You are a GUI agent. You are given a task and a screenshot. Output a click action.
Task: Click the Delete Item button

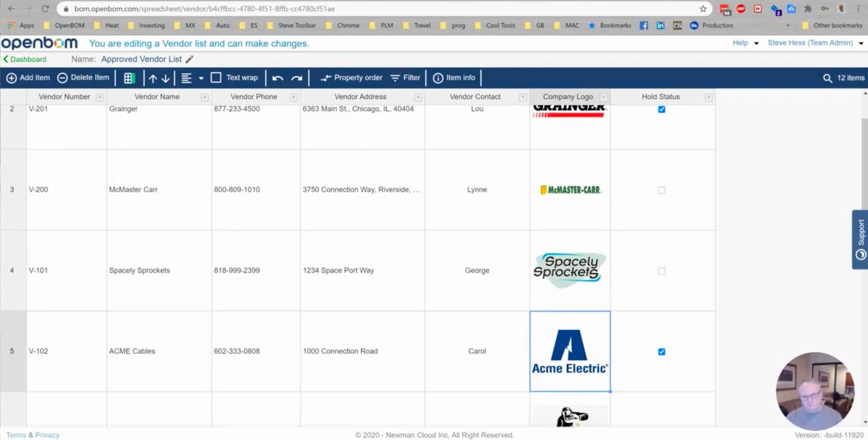coord(83,78)
